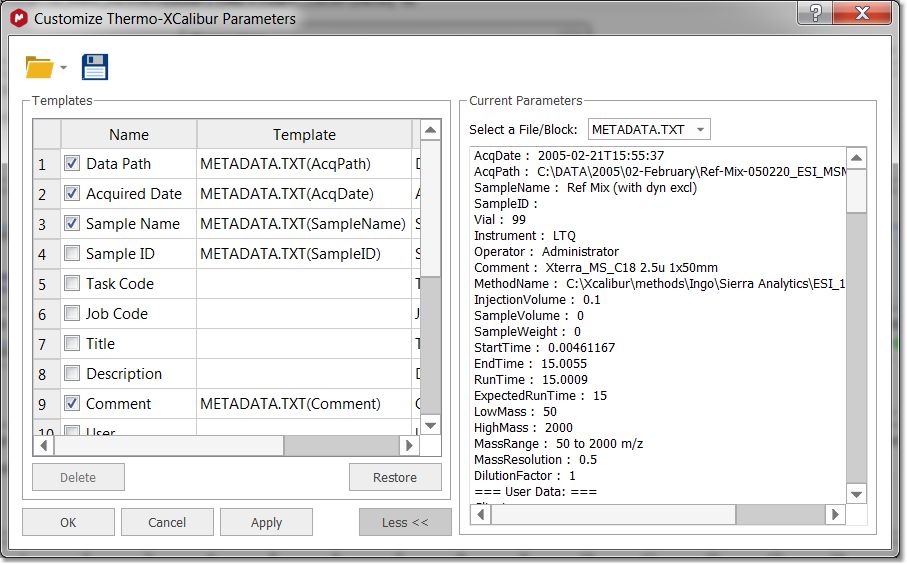Click the AcqDate parameter line
The height and width of the screenshot is (565, 907).
569,156
